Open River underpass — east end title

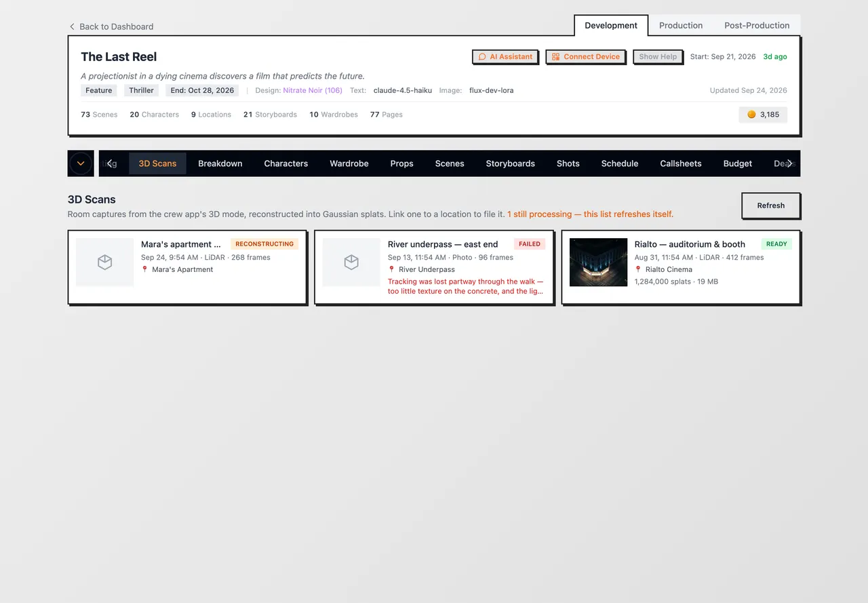[443, 244]
